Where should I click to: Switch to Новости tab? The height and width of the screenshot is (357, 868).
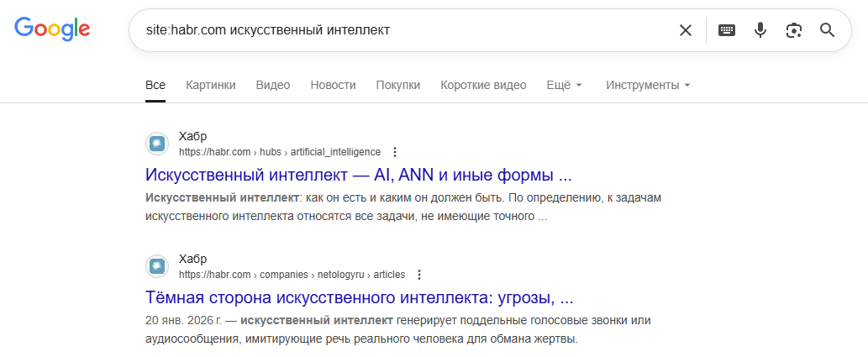click(334, 85)
